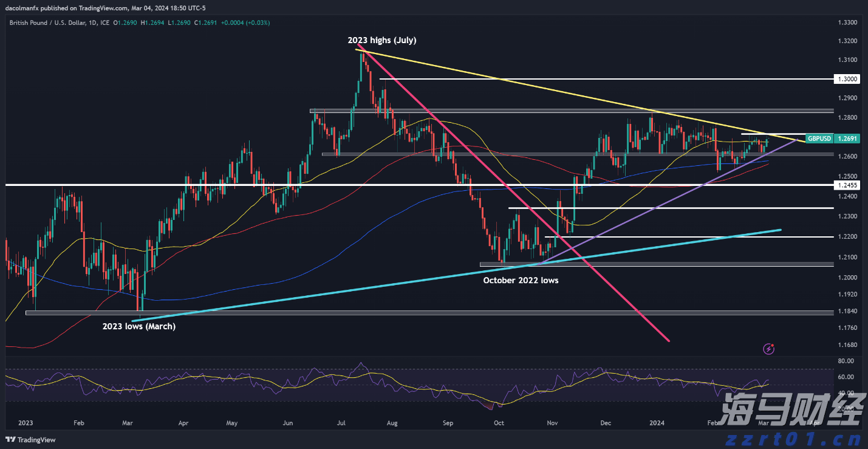Click the "dacolmanfx published on TradingView.com" text
Image resolution: width=868 pixels, height=449 pixels.
[x=67, y=8]
